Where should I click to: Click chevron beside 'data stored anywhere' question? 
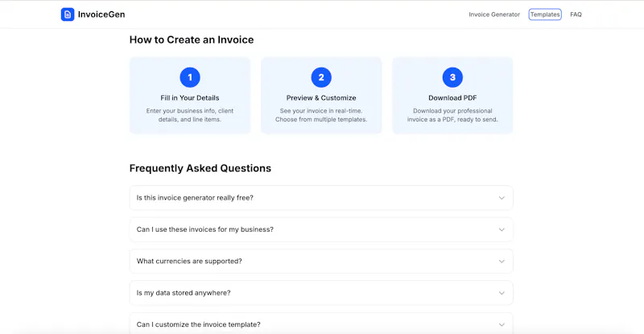502,293
